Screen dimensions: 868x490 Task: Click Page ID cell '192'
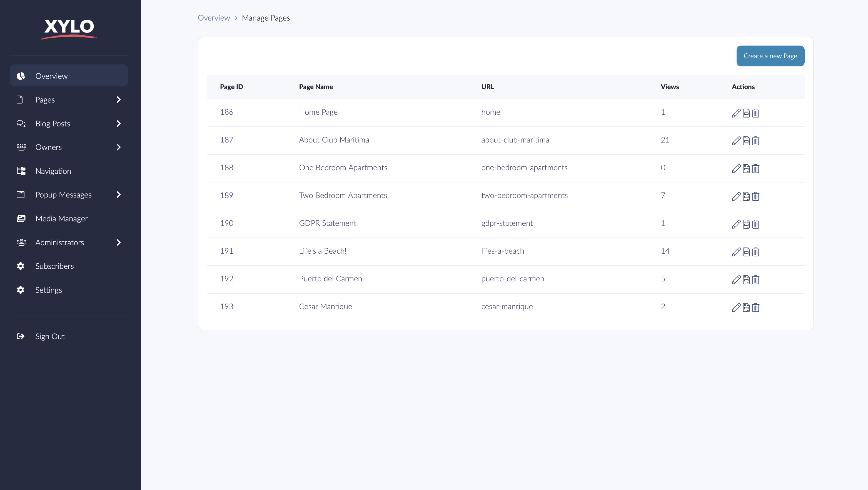pos(226,279)
